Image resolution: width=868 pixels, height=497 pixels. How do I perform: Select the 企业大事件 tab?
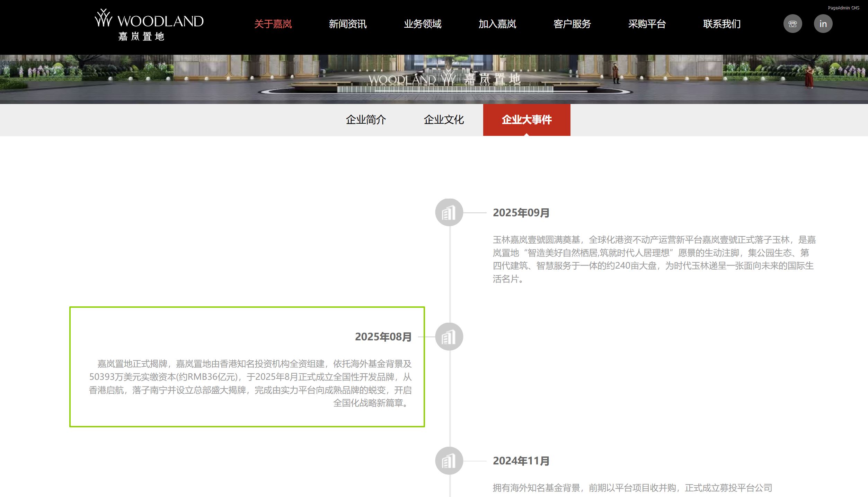pos(526,120)
